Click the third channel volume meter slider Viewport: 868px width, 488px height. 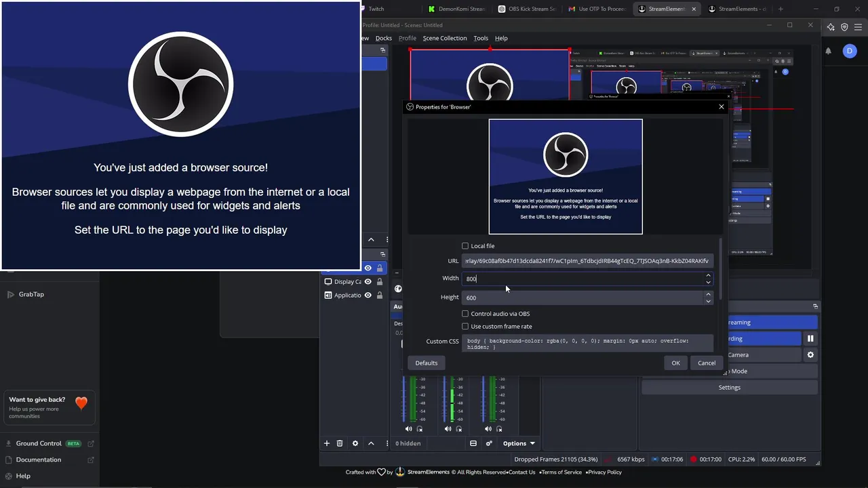pyautogui.click(x=484, y=400)
